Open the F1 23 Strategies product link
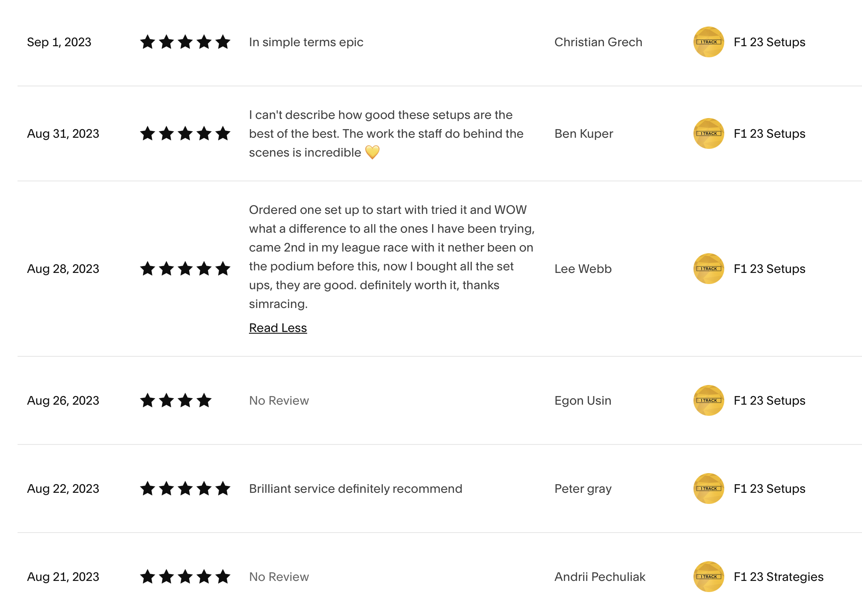Image resolution: width=862 pixels, height=616 pixels. point(779,577)
